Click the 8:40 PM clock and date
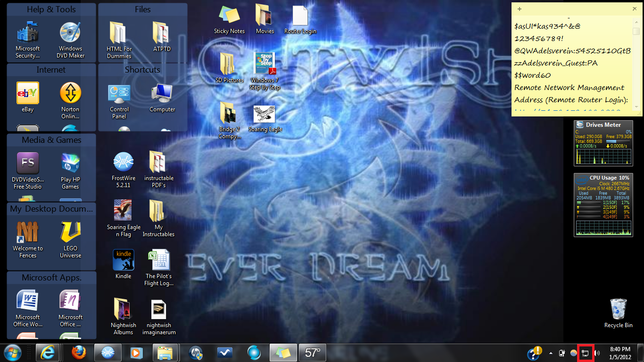Viewport: 644px width, 362px height. 620,353
